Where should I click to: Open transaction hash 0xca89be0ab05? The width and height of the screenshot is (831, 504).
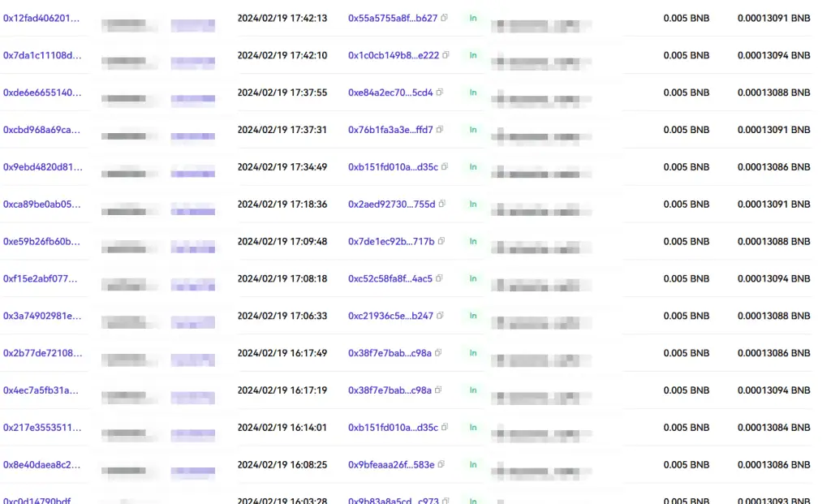[x=42, y=205]
